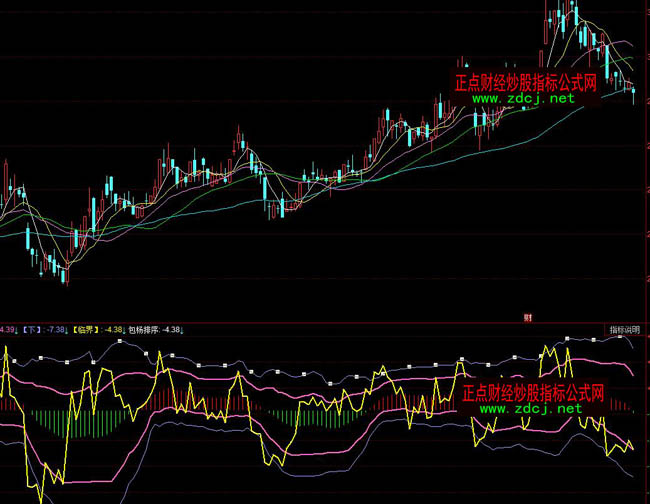Click the lower 正点财经炒股指标公式网 watermark title
The image size is (650, 504).
(x=533, y=392)
